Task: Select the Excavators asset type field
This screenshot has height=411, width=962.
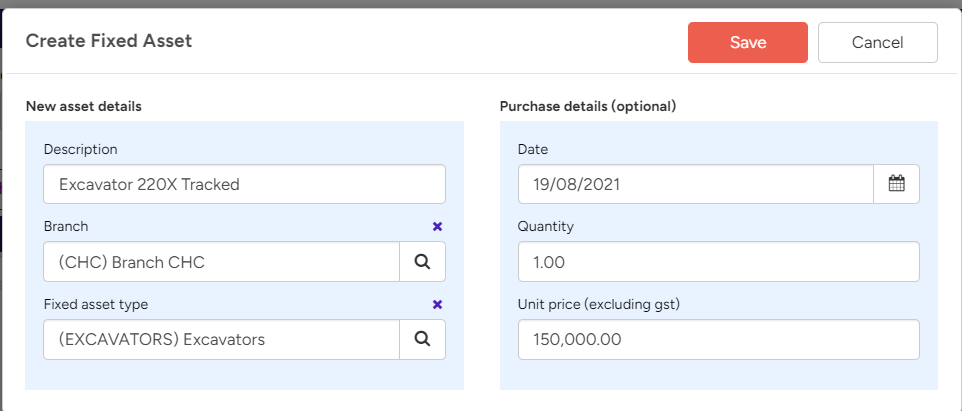Action: [x=221, y=339]
